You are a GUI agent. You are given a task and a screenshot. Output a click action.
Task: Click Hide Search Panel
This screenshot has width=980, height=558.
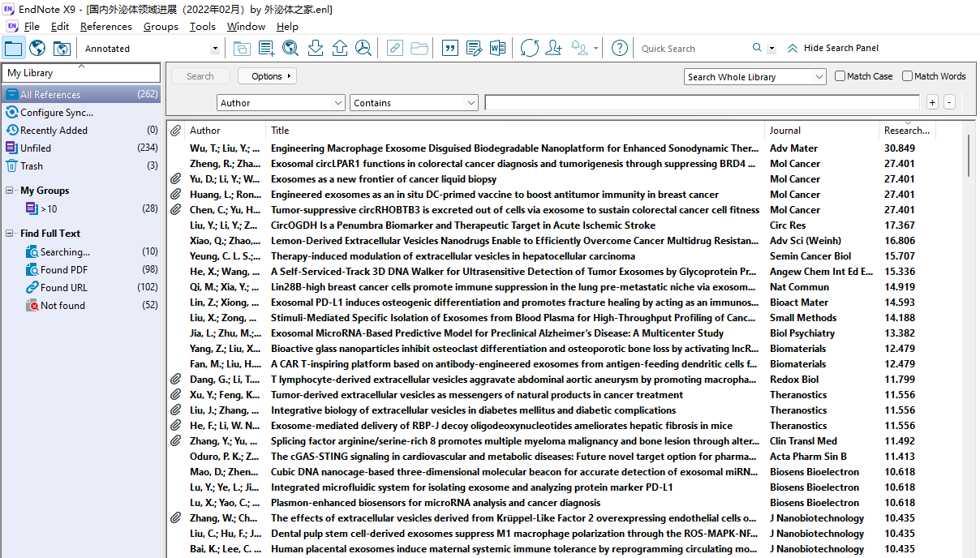pyautogui.click(x=833, y=49)
